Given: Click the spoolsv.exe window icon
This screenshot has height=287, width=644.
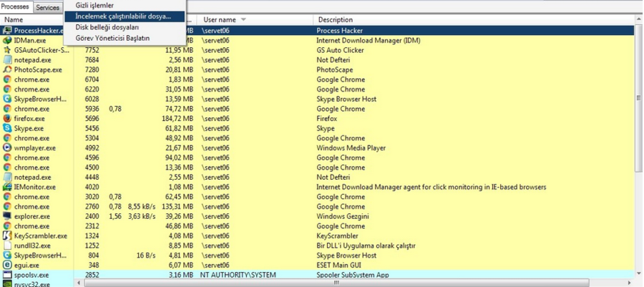Looking at the screenshot, I should (x=7, y=275).
